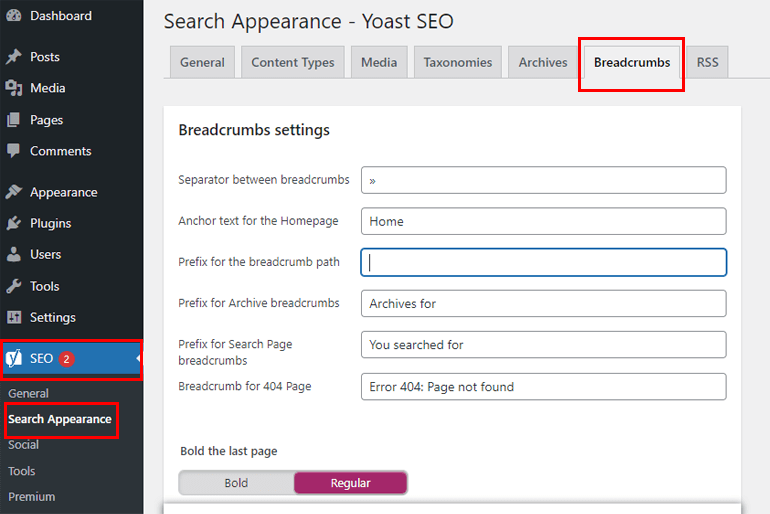Click the Posts pushpin icon
This screenshot has height=514, width=770.
[x=14, y=56]
